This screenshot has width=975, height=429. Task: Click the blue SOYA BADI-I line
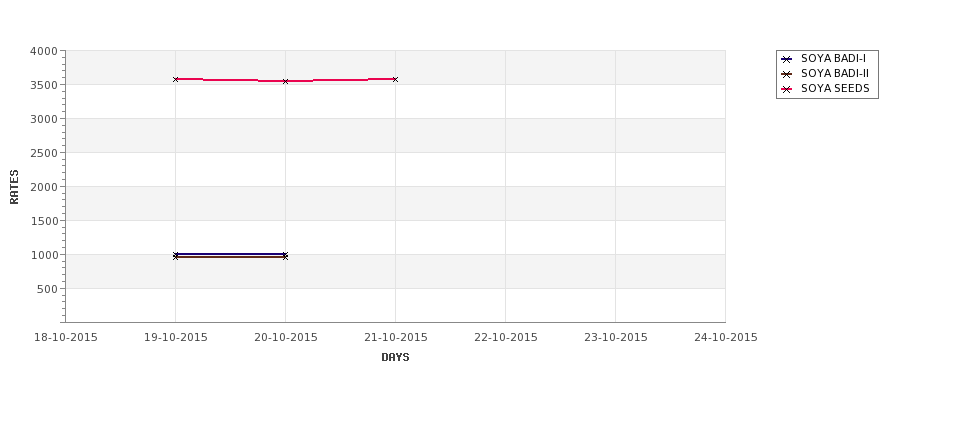(x=230, y=254)
